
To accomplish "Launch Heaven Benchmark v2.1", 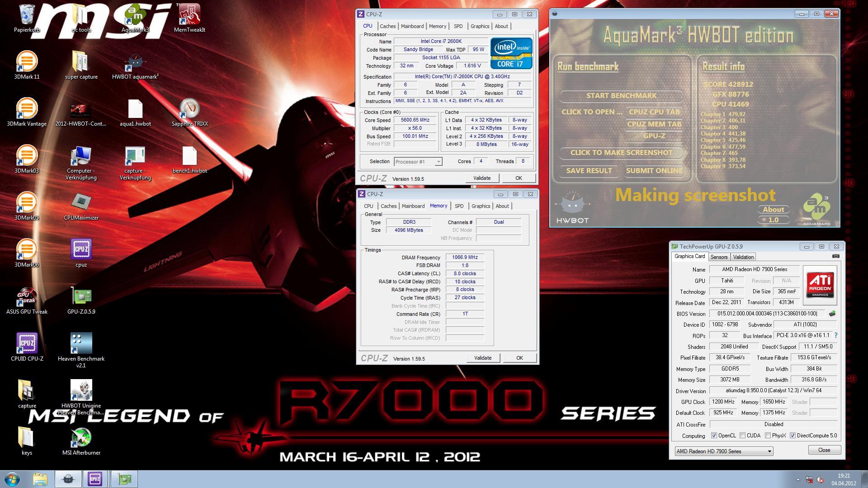I will pyautogui.click(x=81, y=350).
